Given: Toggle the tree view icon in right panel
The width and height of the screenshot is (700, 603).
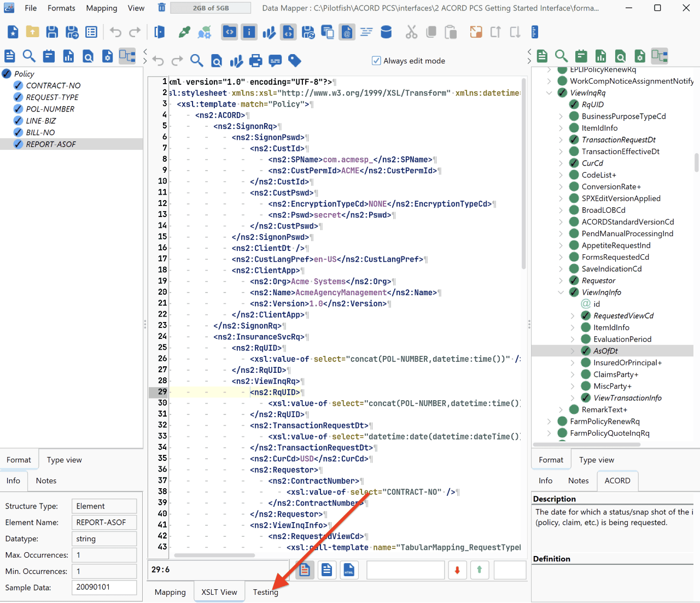Looking at the screenshot, I should pyautogui.click(x=660, y=56).
